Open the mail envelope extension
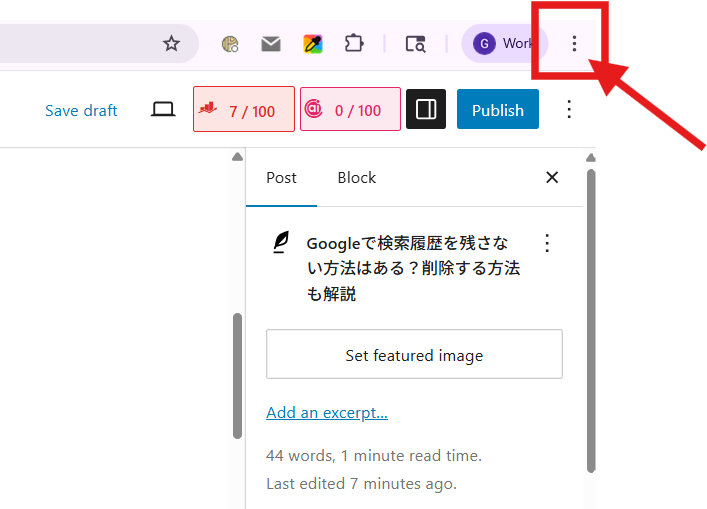This screenshot has width=707, height=509. pyautogui.click(x=271, y=44)
